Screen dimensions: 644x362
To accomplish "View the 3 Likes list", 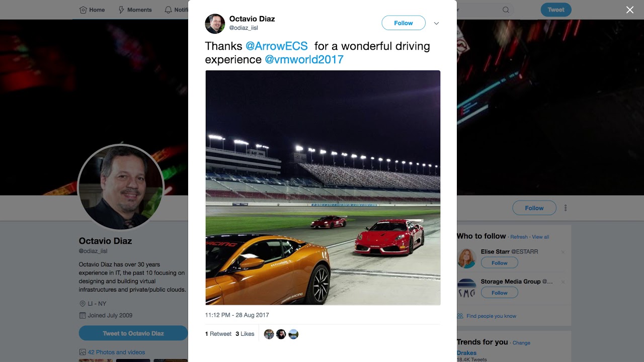I will 245,334.
